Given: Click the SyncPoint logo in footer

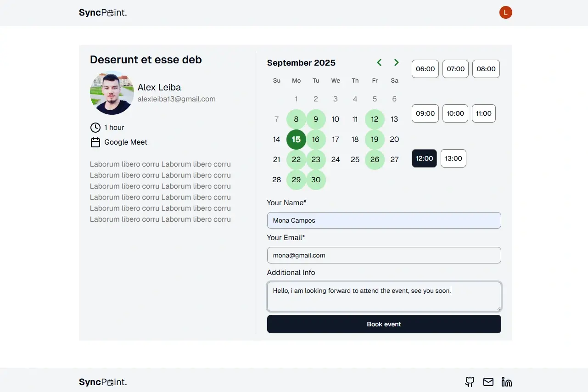Looking at the screenshot, I should (103, 382).
